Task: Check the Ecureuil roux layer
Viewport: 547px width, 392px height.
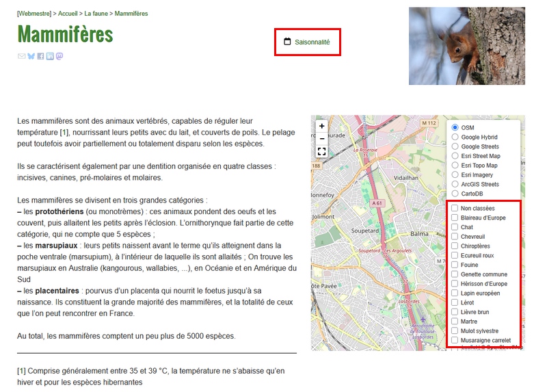Action: pyautogui.click(x=455, y=256)
